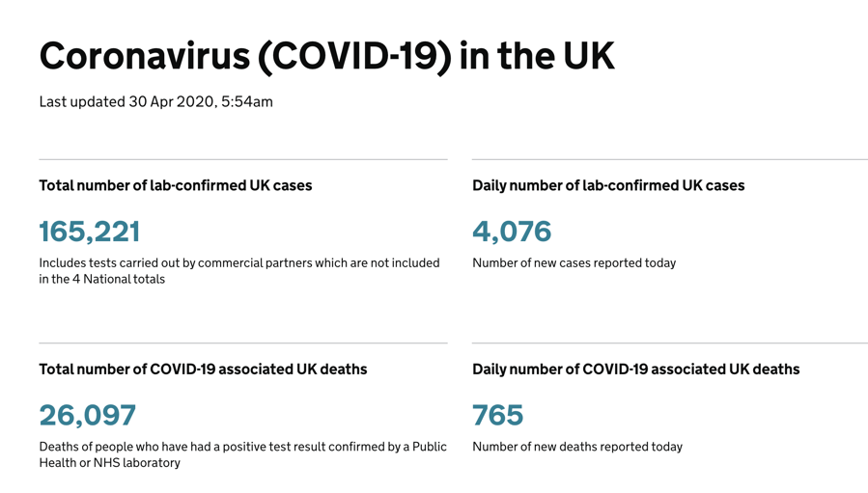Image resolution: width=868 pixels, height=493 pixels.
Task: Click divider line above total lab-confirmed cases heading
Action: pos(243,159)
